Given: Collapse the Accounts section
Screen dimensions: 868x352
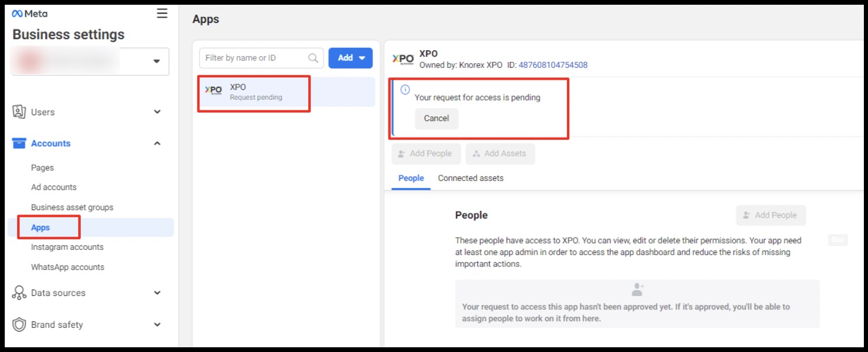Looking at the screenshot, I should 157,143.
